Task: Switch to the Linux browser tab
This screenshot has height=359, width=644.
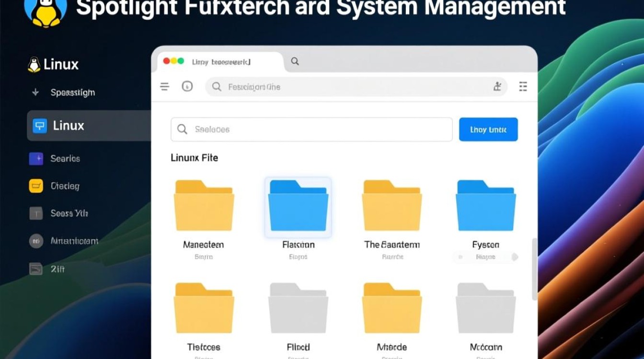Action: pos(220,61)
